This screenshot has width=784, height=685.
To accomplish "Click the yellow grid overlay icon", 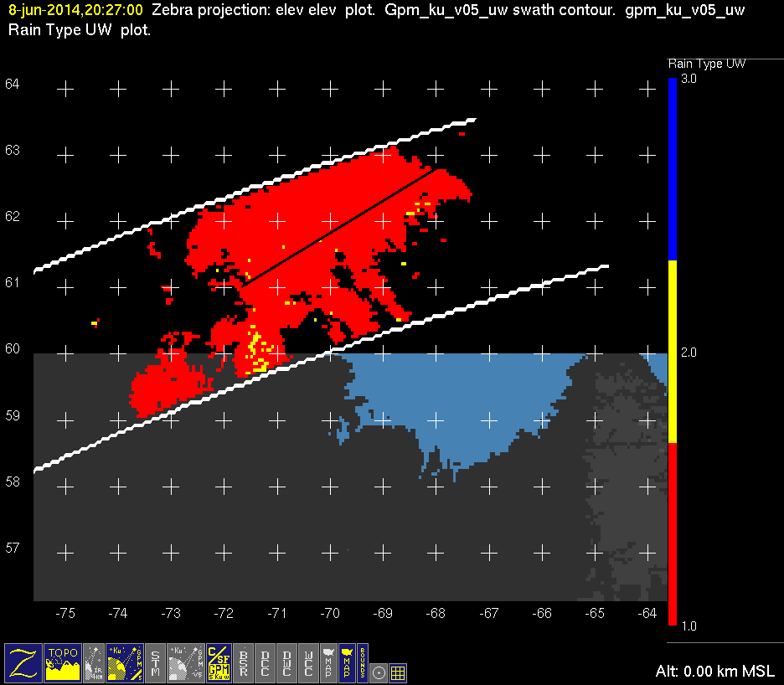I will tap(398, 673).
